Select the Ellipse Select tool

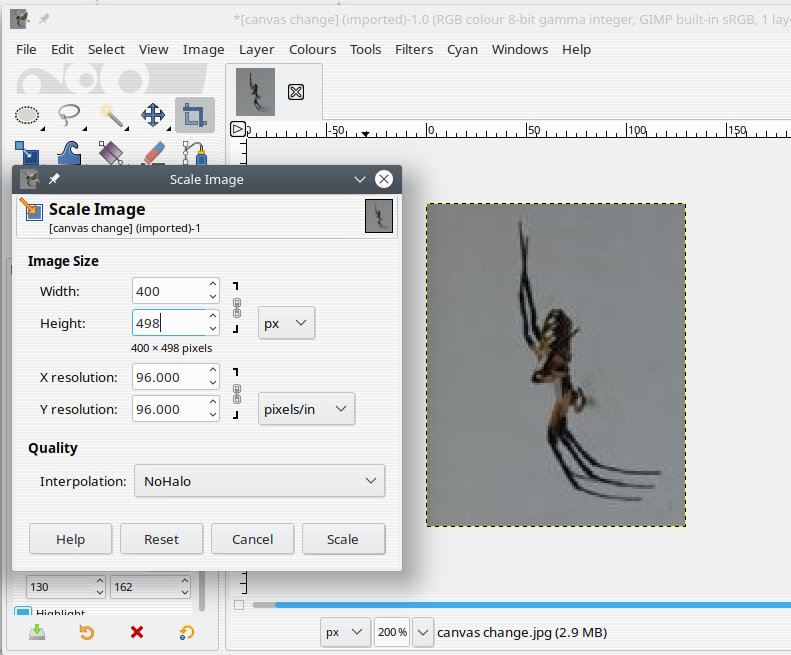click(x=27, y=116)
